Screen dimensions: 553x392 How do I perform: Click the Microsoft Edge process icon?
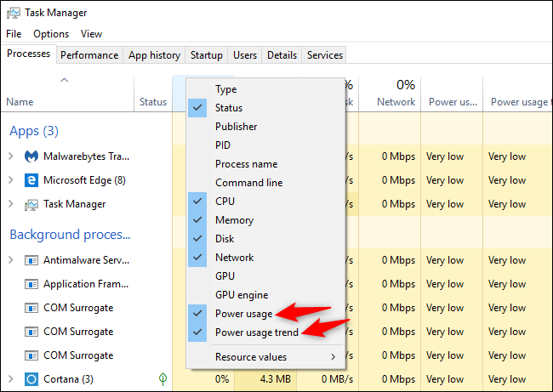tap(31, 180)
